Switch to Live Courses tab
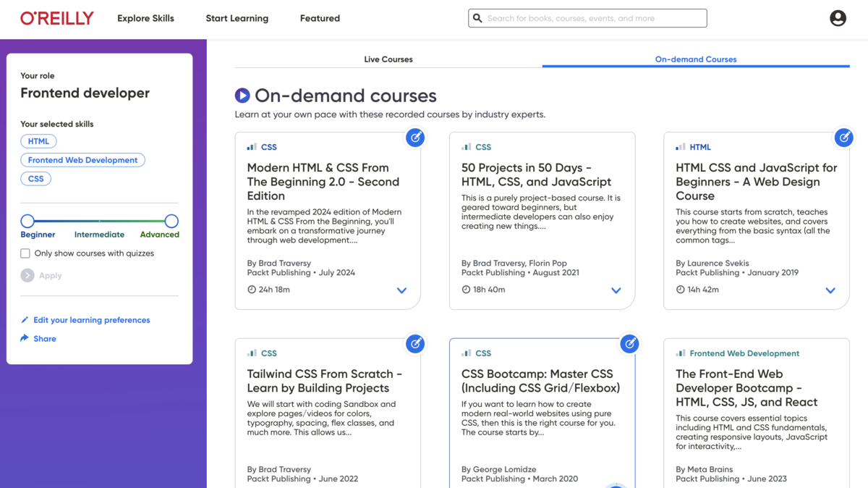This screenshot has width=868, height=488. point(388,59)
